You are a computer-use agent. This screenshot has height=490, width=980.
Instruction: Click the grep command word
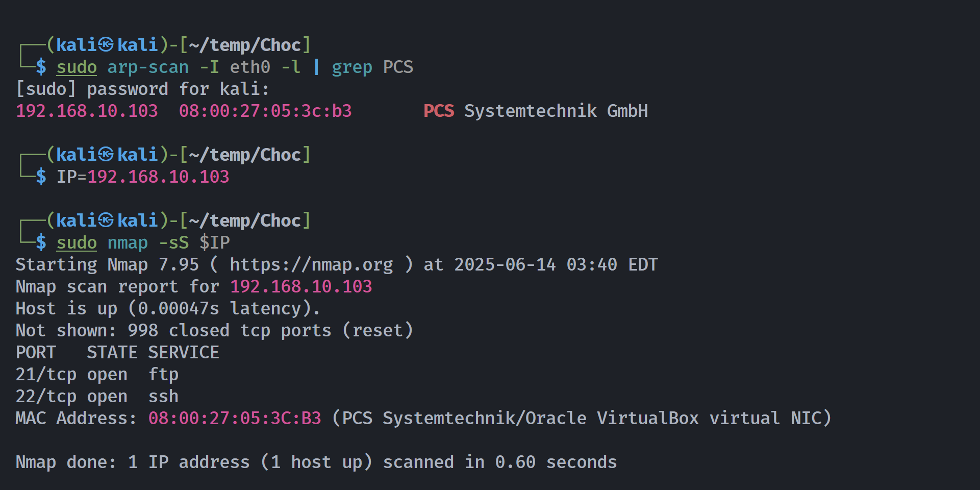[352, 67]
